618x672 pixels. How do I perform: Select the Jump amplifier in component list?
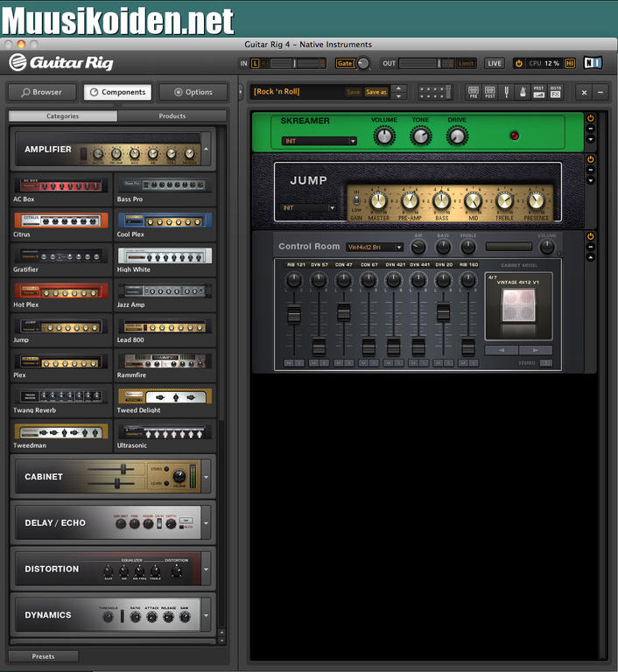[x=60, y=331]
